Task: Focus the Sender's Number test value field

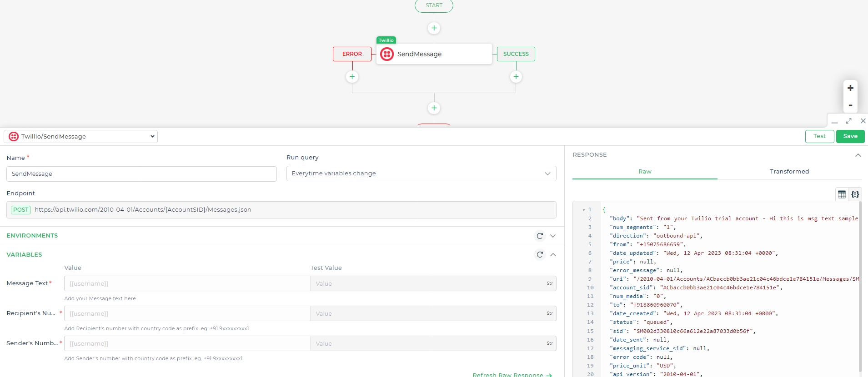Action: point(433,343)
